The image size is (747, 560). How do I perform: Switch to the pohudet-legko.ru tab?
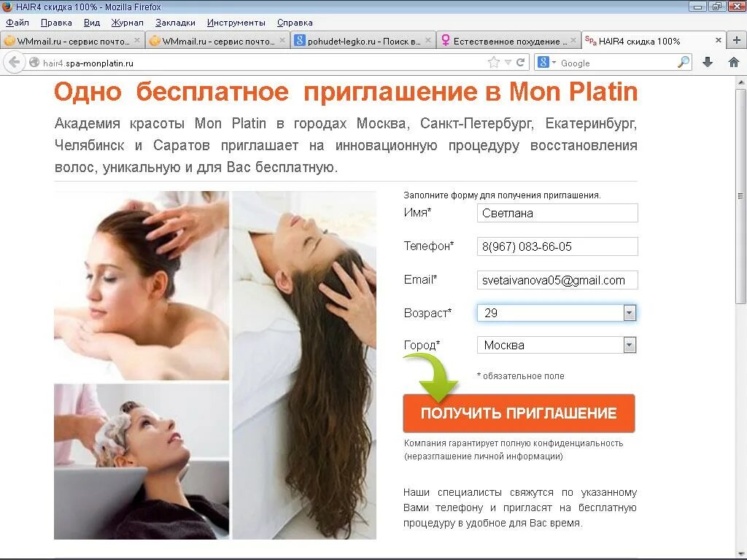coord(363,41)
